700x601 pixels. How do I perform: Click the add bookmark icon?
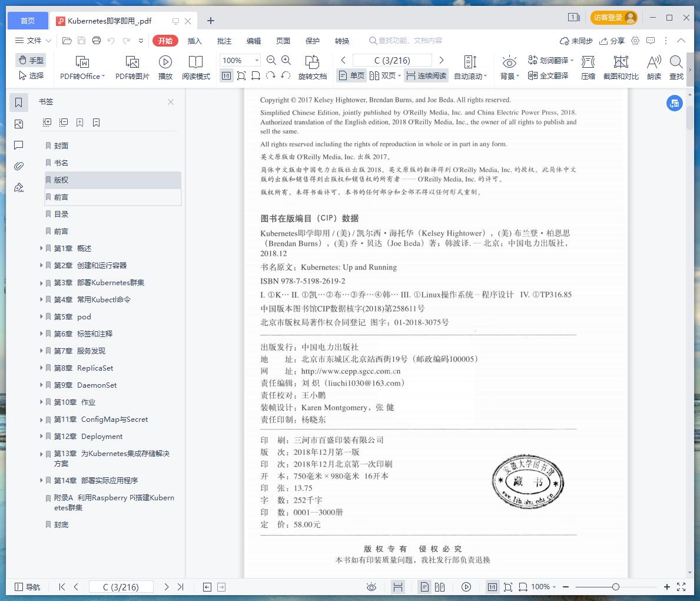80,123
